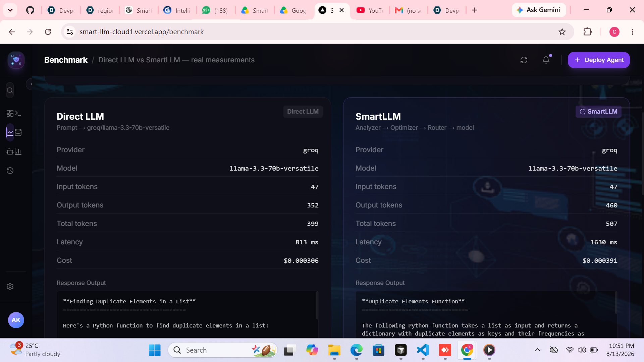Viewport: 644px width, 362px height.
Task: Click the Direct LLM Response Output scrollbar
Action: pos(317,305)
